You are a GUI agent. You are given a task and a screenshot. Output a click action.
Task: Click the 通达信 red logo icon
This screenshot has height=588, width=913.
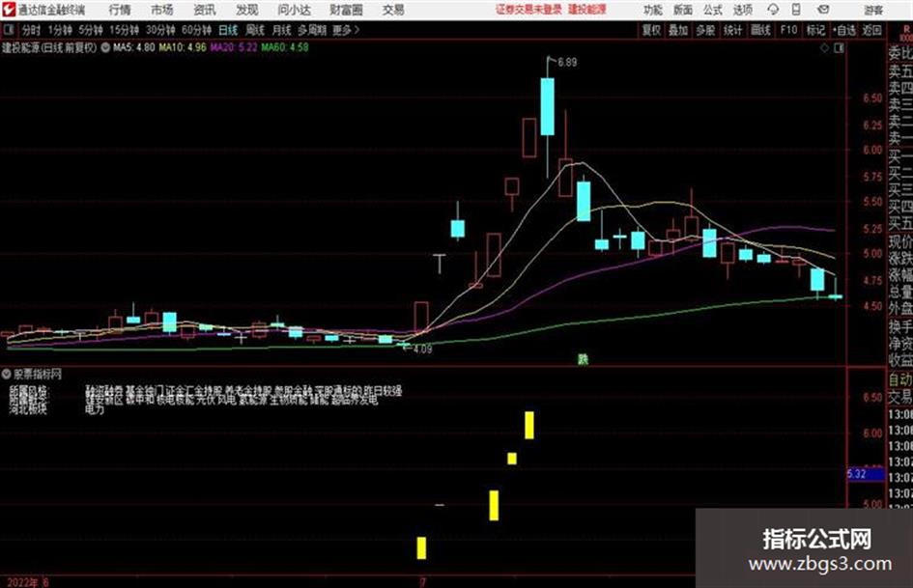tap(9, 10)
